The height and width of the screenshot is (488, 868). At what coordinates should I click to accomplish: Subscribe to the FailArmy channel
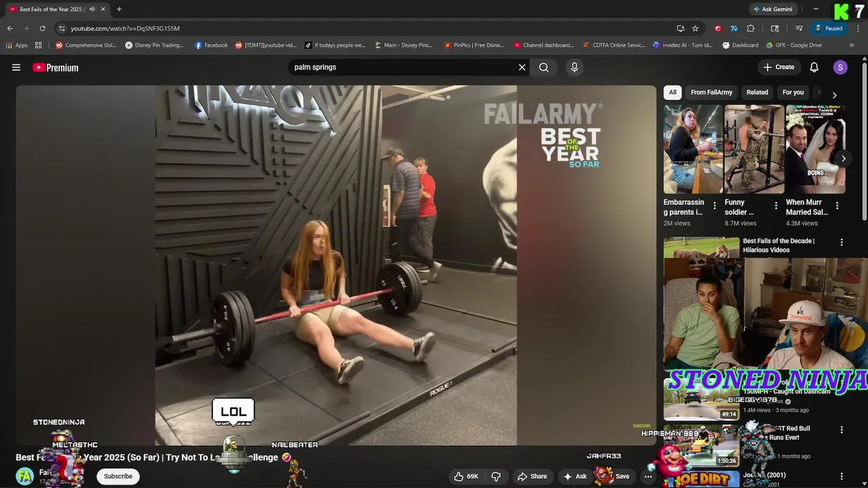pos(118,476)
